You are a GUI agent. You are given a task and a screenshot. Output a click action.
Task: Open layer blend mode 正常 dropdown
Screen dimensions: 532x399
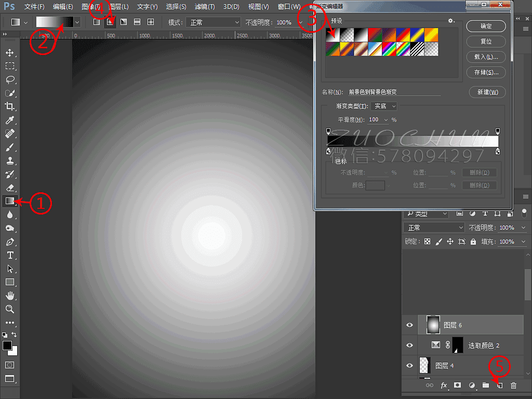click(434, 228)
